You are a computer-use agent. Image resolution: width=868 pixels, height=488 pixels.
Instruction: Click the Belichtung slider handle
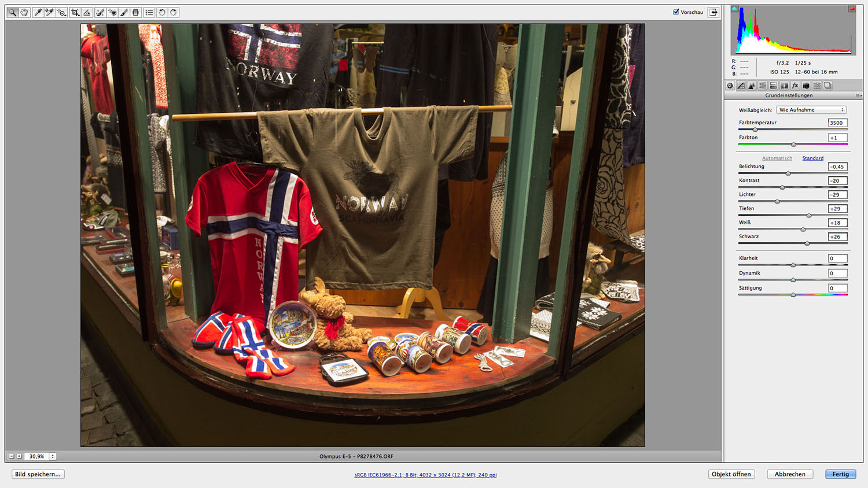click(x=788, y=173)
